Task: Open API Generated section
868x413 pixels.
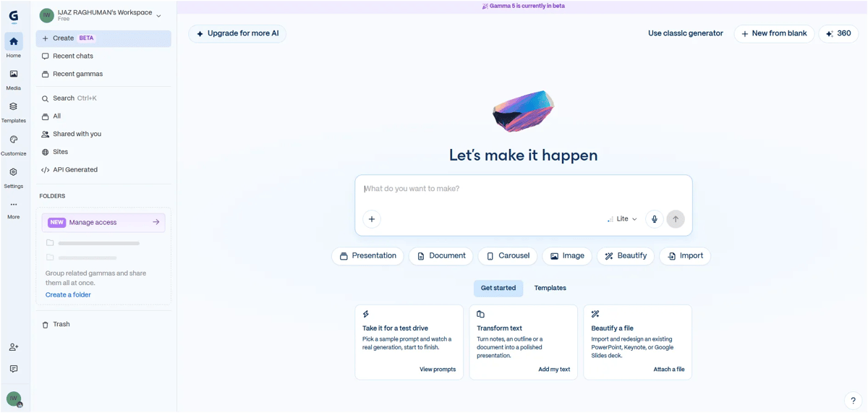Action: click(x=103, y=170)
